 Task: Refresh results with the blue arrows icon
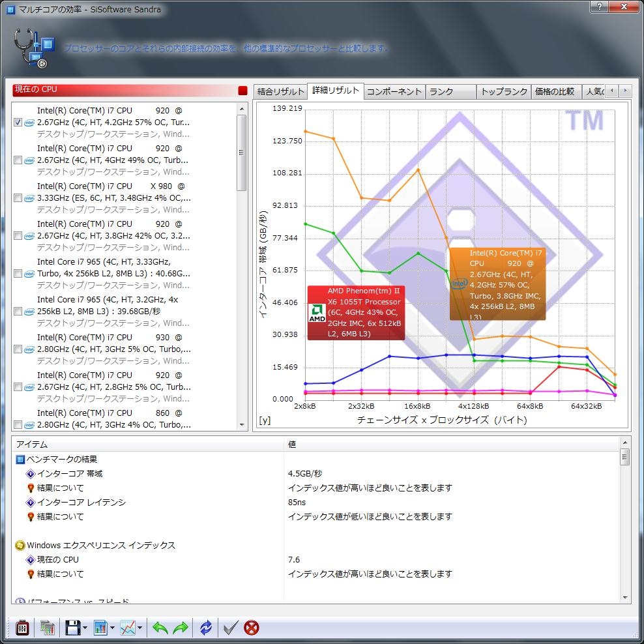click(206, 628)
